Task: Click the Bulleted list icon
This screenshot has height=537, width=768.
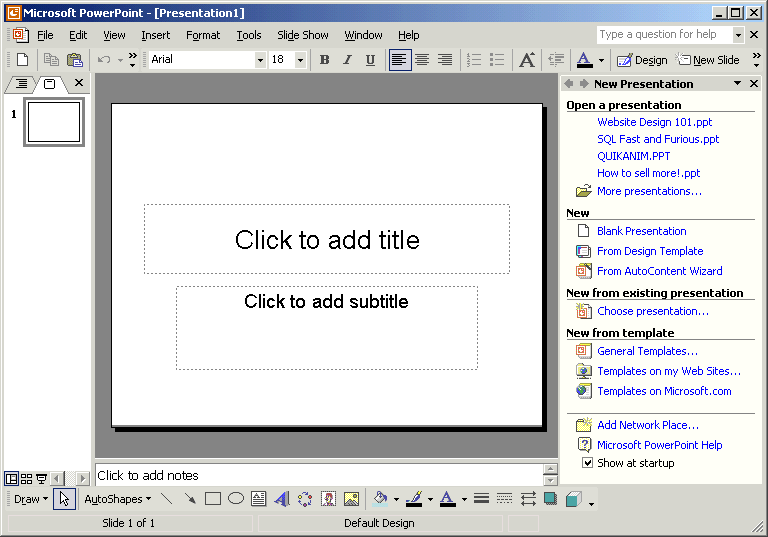Action: pyautogui.click(x=497, y=60)
